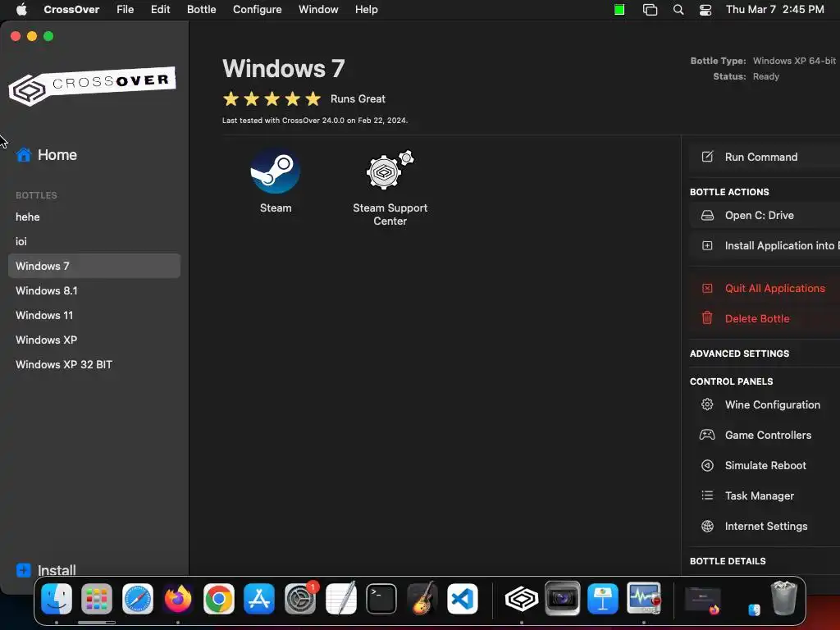Screen dimensions: 840x630
Task: Open System Settings from the dock
Action: [x=300, y=598]
